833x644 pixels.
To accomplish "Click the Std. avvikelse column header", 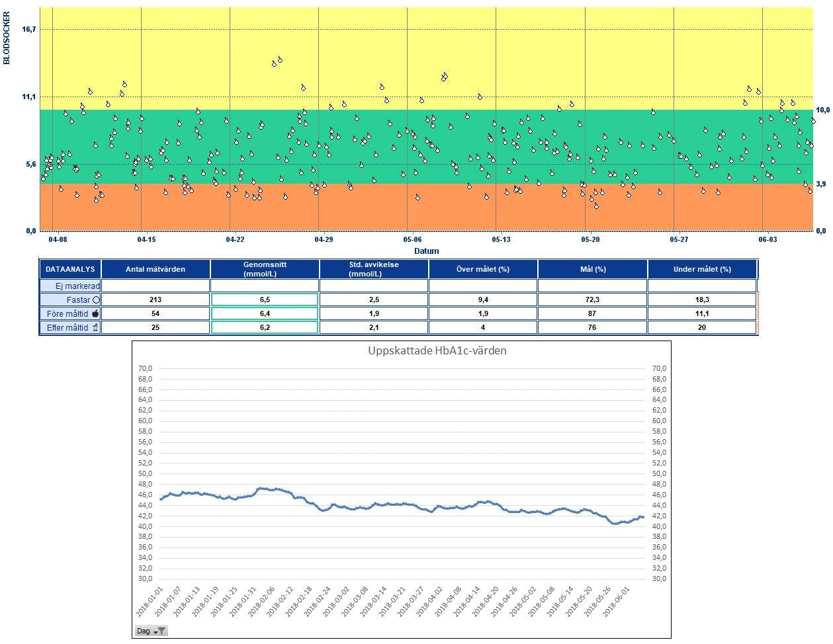I will [374, 269].
